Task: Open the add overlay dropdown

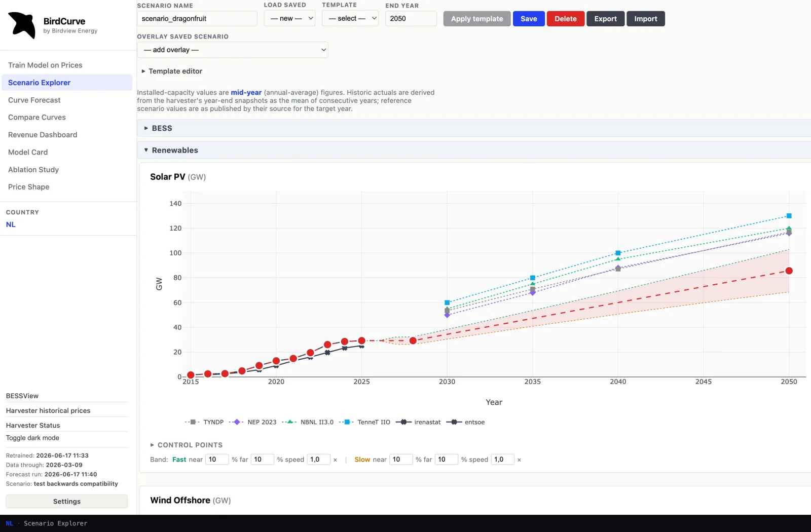Action: [x=233, y=50]
